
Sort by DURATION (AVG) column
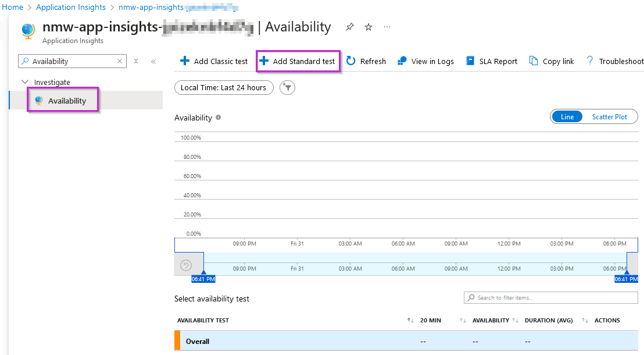[x=548, y=321]
